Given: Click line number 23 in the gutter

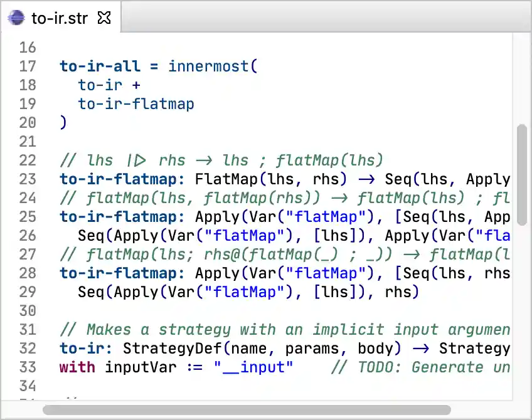Looking at the screenshot, I should pyautogui.click(x=28, y=179).
